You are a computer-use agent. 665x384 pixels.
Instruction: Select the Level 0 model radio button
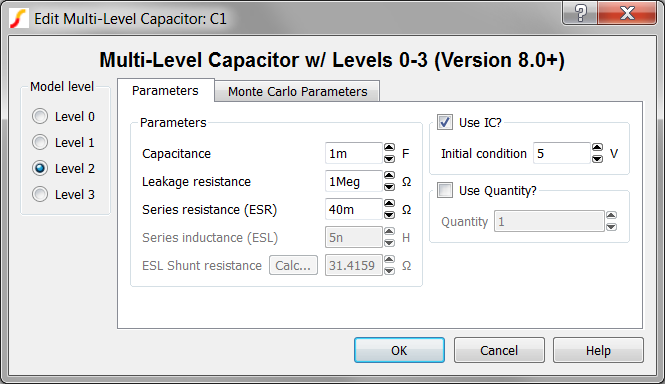point(40,116)
